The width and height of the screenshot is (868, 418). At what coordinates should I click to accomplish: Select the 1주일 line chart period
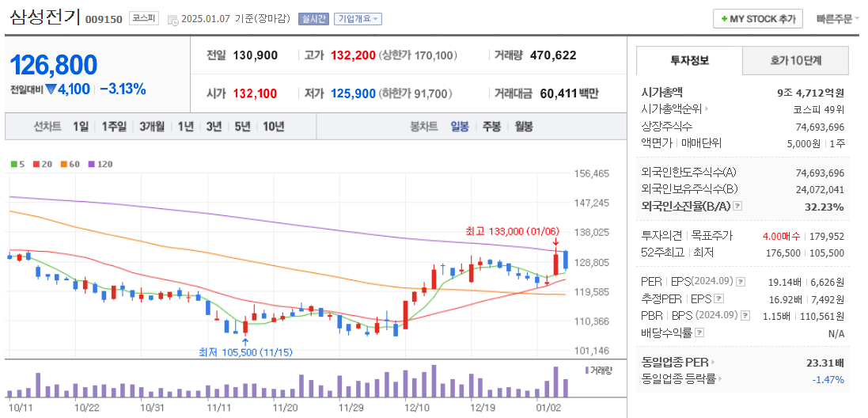click(114, 127)
